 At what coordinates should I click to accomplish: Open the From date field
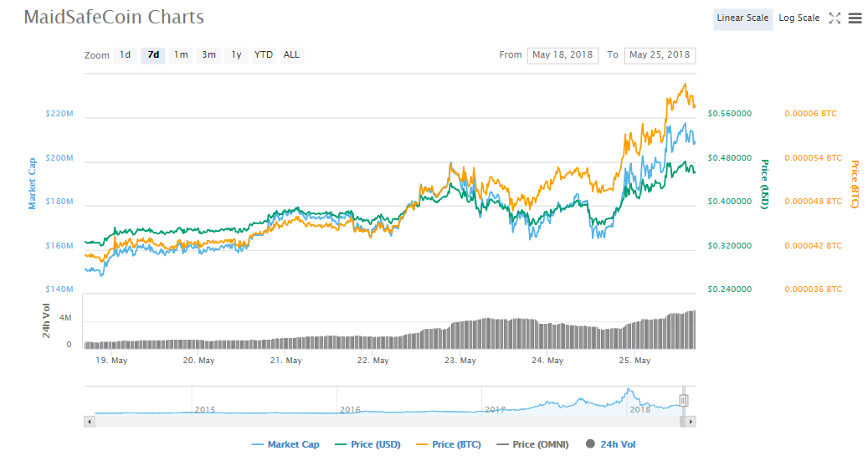tap(562, 55)
